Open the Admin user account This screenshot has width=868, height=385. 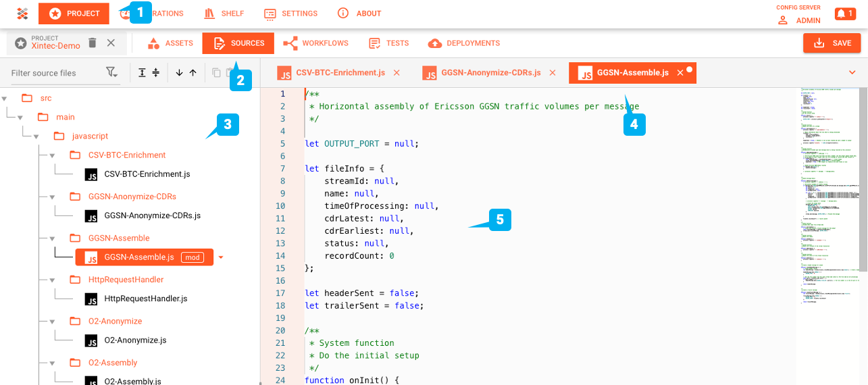click(x=800, y=20)
